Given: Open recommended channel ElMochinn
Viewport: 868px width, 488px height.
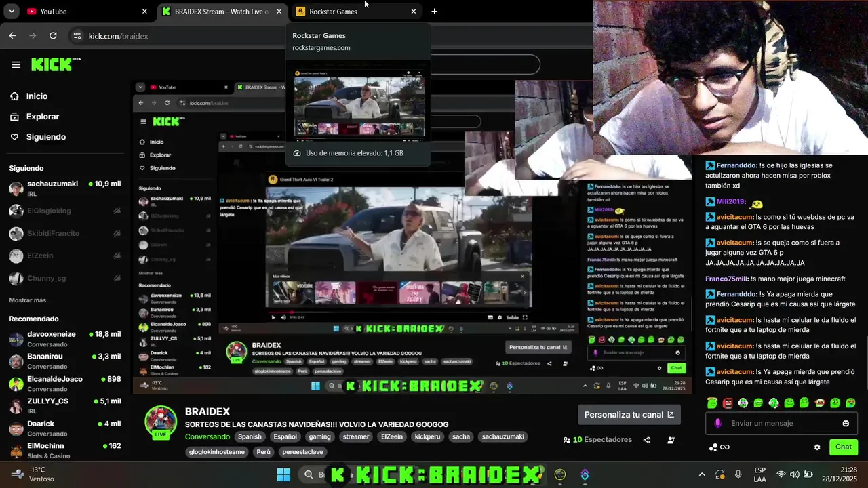Looking at the screenshot, I should click(64, 450).
